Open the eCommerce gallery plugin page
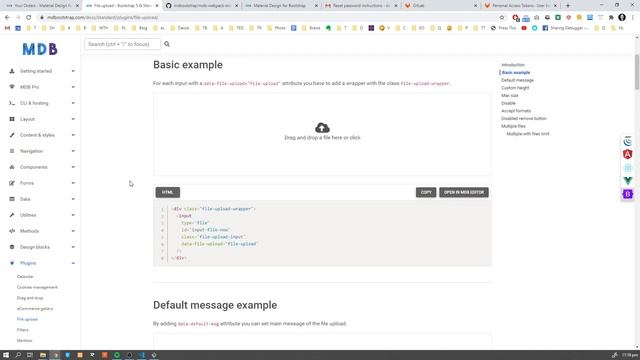This screenshot has width=640, height=360. (x=35, y=309)
